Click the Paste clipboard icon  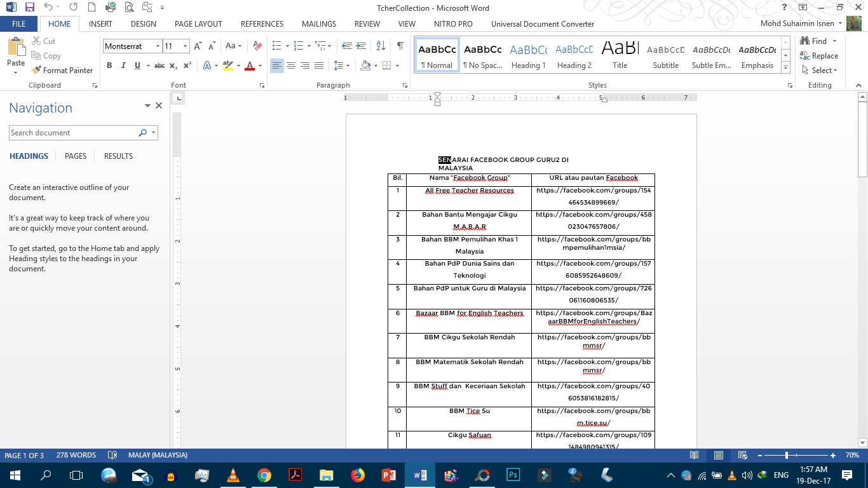[x=16, y=48]
